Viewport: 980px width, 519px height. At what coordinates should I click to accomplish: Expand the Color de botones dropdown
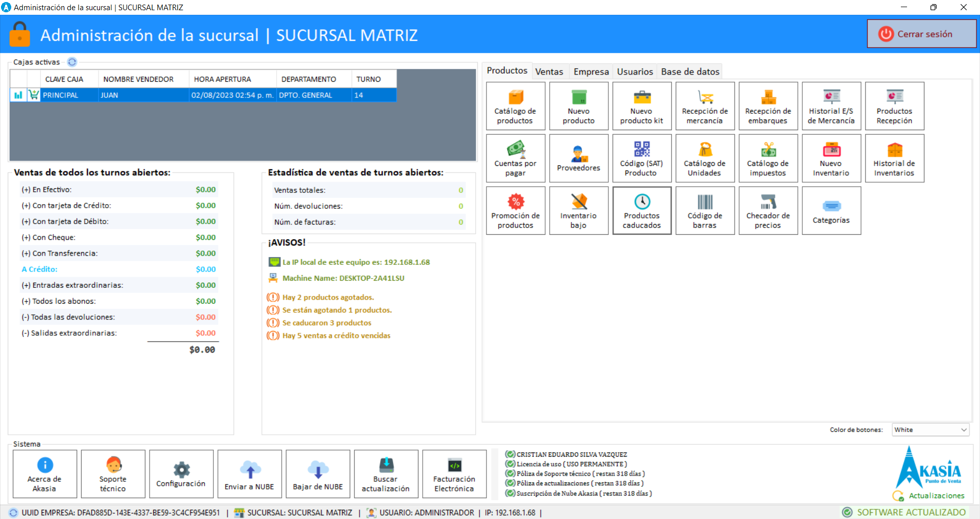click(963, 430)
